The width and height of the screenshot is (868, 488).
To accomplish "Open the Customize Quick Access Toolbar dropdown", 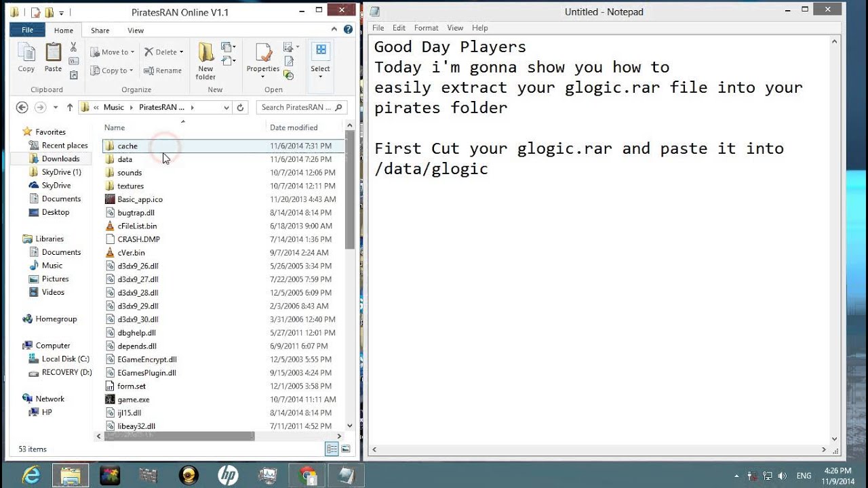I will (61, 12).
